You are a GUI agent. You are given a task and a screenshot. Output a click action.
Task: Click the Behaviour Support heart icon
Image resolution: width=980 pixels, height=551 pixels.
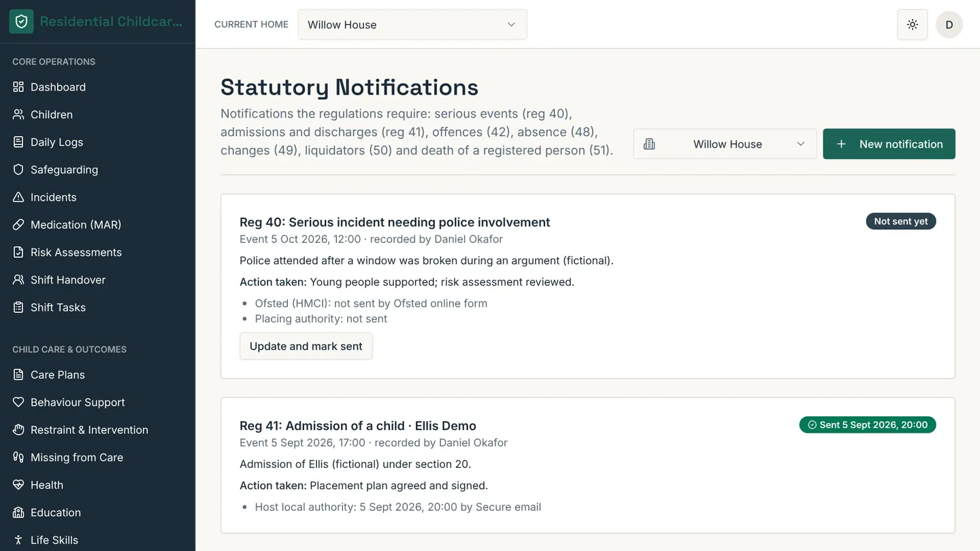[18, 402]
